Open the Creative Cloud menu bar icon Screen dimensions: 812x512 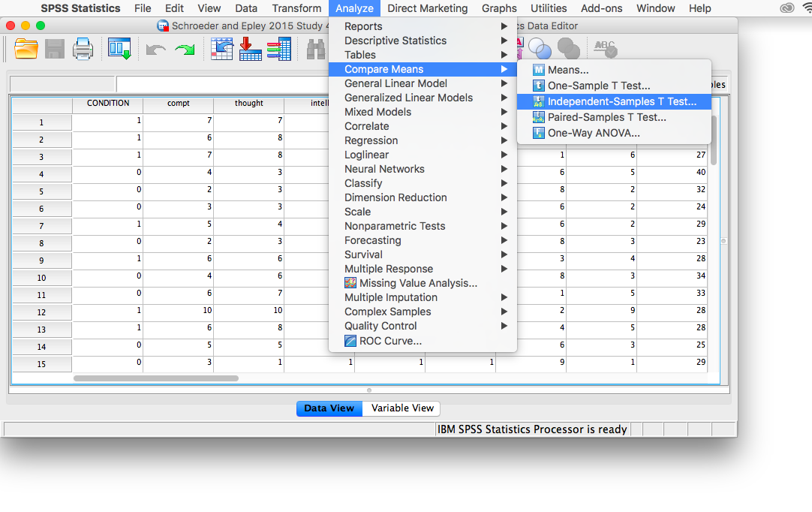point(787,8)
